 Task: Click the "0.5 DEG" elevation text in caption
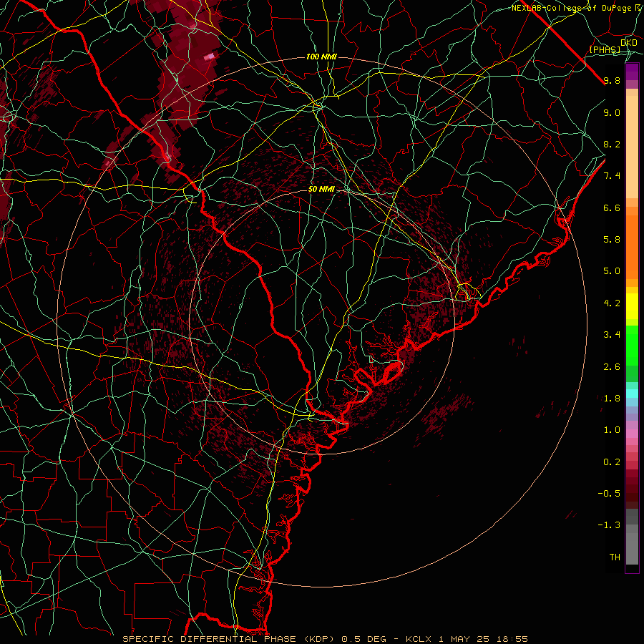tap(364, 639)
